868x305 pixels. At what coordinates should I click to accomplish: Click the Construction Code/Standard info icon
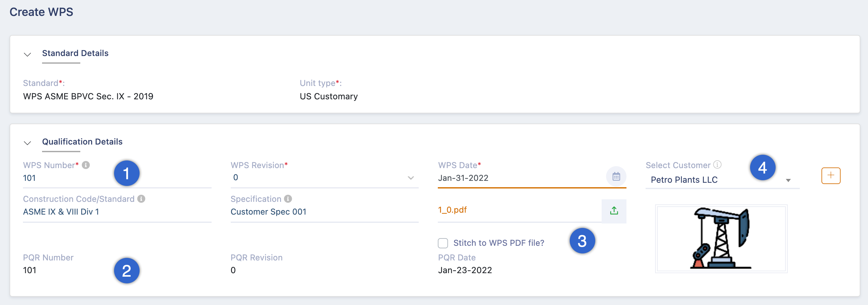click(x=141, y=199)
